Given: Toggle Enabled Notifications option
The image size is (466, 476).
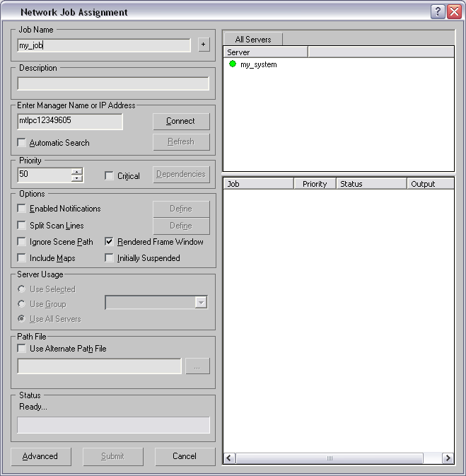Looking at the screenshot, I should point(21,209).
